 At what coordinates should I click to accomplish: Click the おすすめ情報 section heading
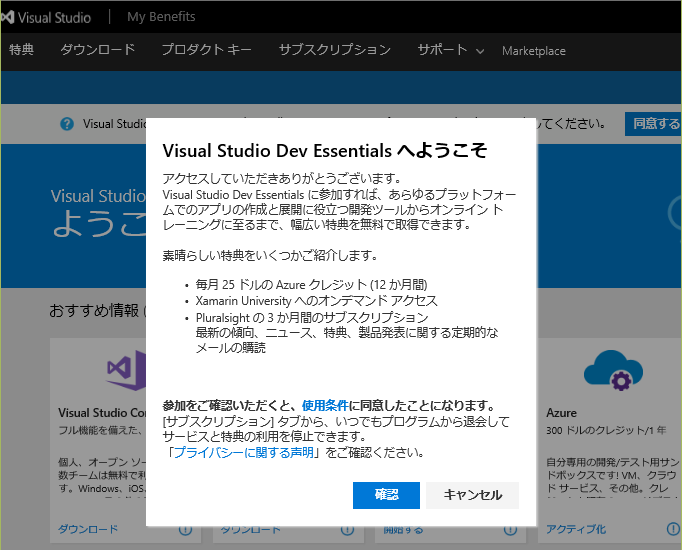94,310
